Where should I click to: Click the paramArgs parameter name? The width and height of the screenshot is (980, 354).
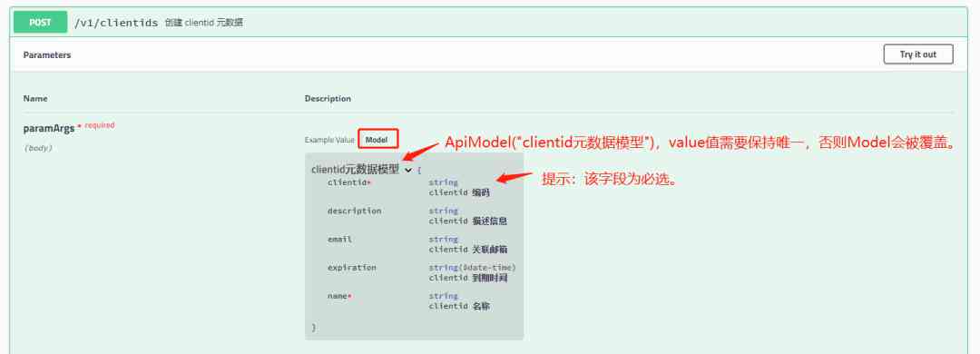pyautogui.click(x=49, y=128)
